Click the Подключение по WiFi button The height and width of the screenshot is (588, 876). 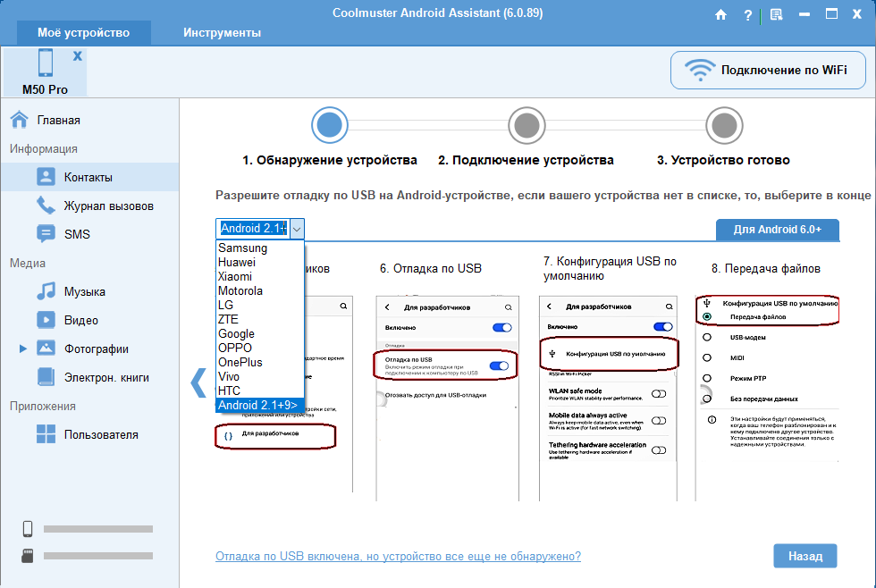768,70
